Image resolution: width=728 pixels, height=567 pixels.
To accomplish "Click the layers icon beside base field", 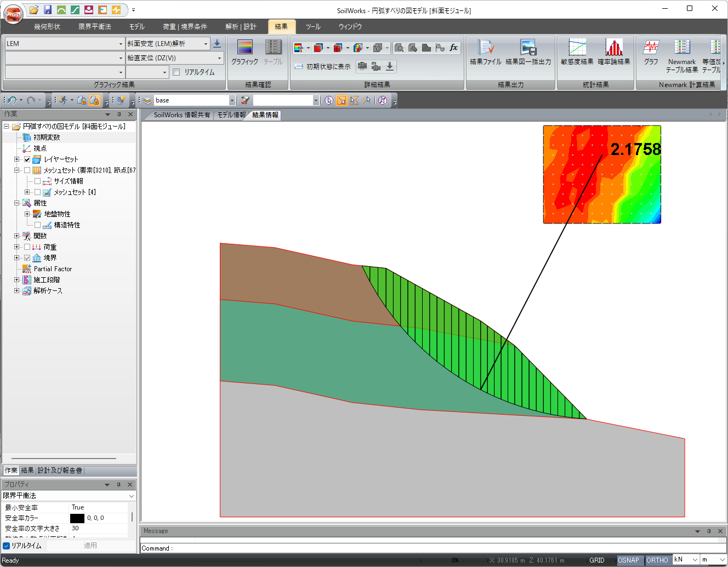I will pos(147,100).
